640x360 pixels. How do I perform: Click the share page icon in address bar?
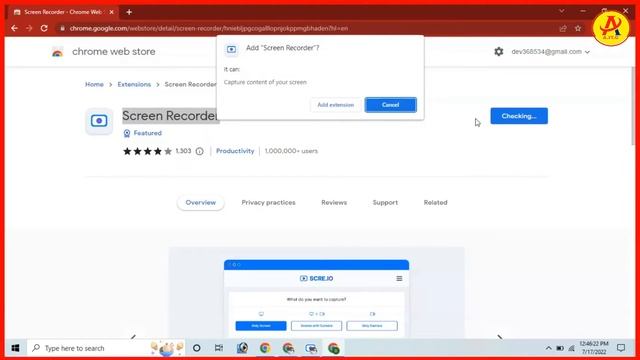[x=563, y=28]
